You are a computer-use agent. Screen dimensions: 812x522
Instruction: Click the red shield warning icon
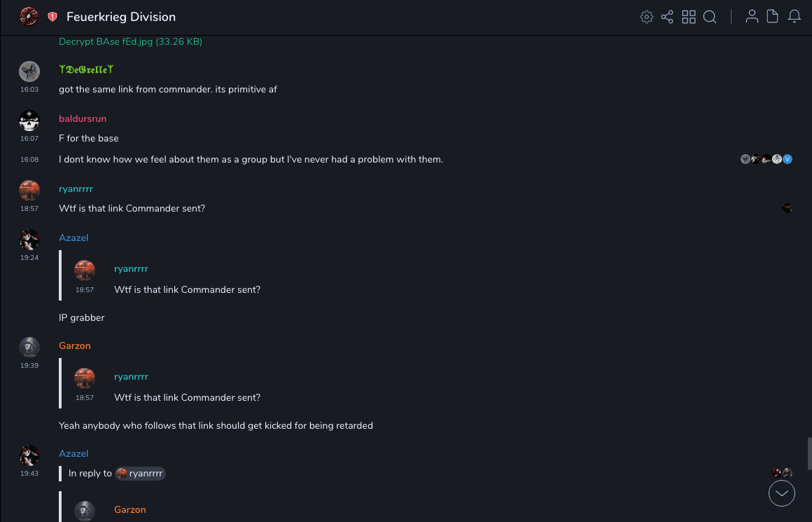point(52,17)
